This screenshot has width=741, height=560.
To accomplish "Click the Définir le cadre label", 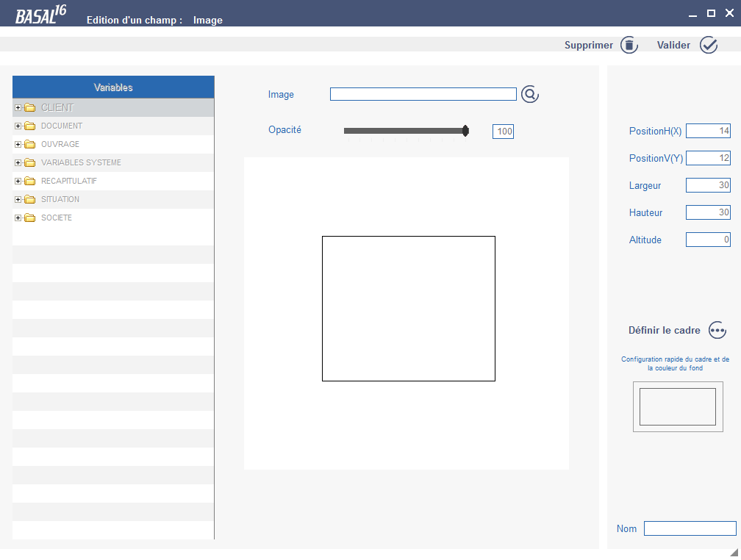I will [664, 330].
